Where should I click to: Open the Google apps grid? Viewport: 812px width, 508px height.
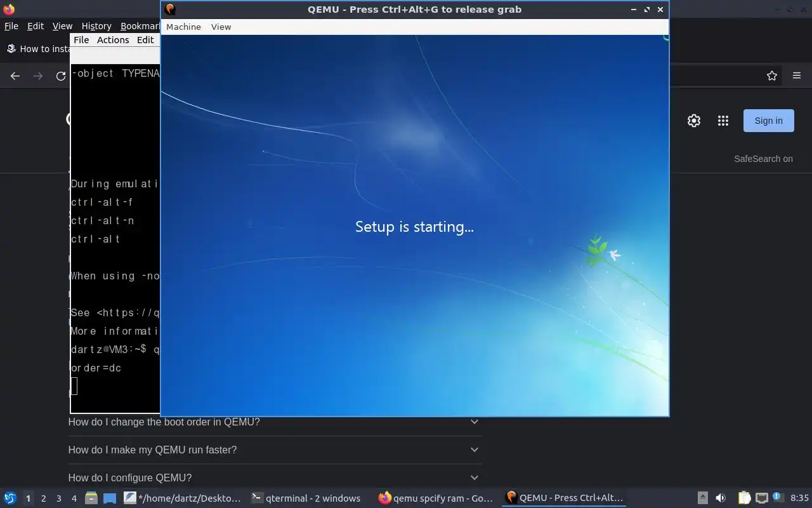723,121
